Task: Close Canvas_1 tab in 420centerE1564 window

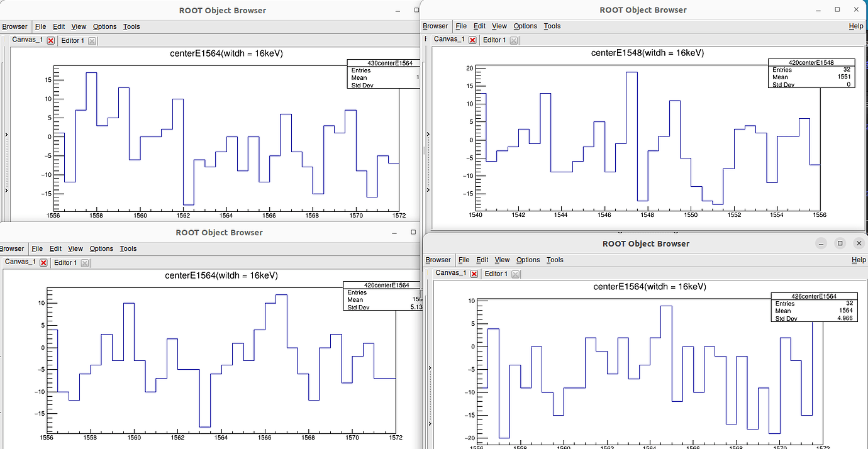Action: pyautogui.click(x=43, y=263)
